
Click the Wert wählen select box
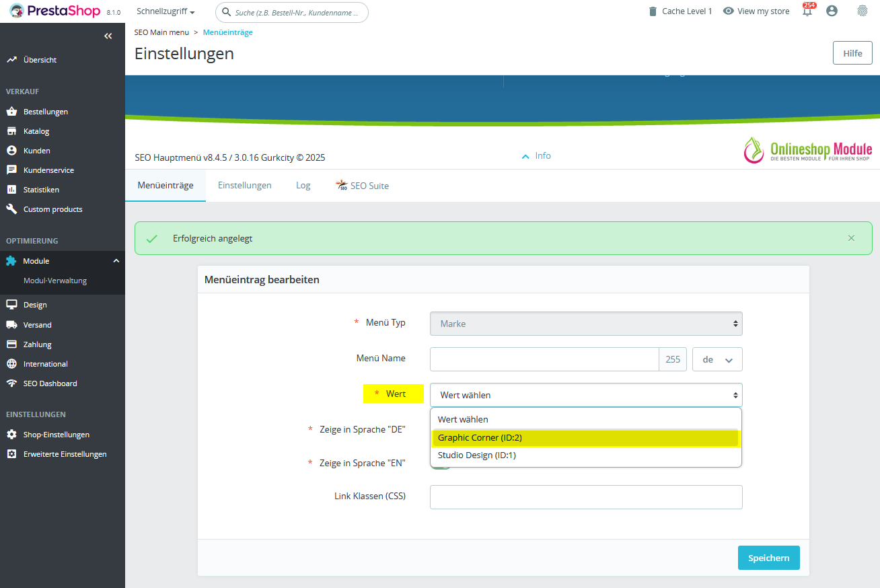(x=586, y=395)
